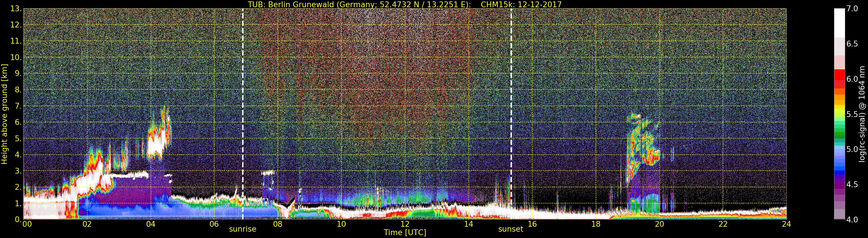Viewport: 868px width, 238px height.
Task: Select the white dashed sunset line
Action: (x=511, y=114)
